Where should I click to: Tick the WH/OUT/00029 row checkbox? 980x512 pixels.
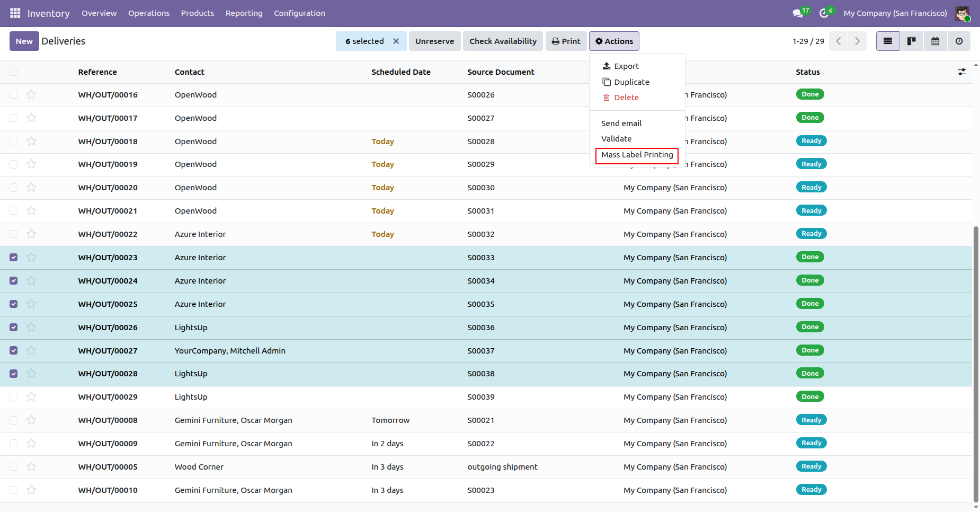point(14,397)
